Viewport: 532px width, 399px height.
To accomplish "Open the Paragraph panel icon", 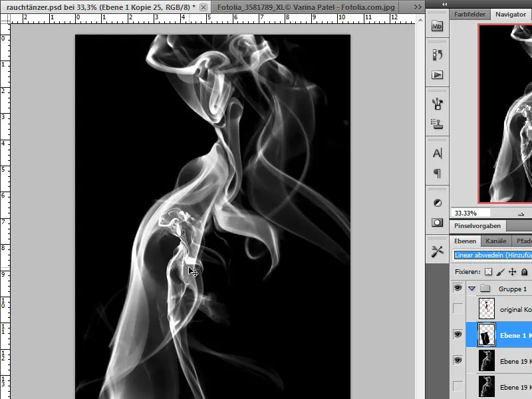I will 437,174.
